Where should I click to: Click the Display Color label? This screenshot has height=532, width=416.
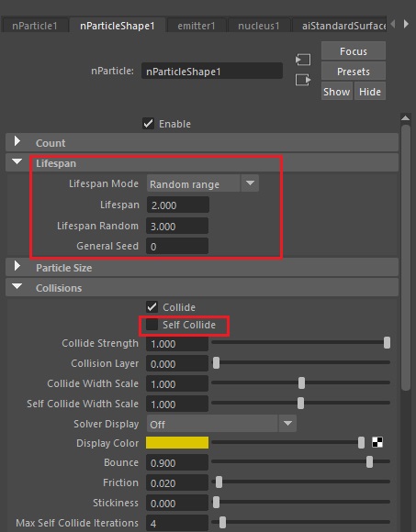[x=107, y=443]
